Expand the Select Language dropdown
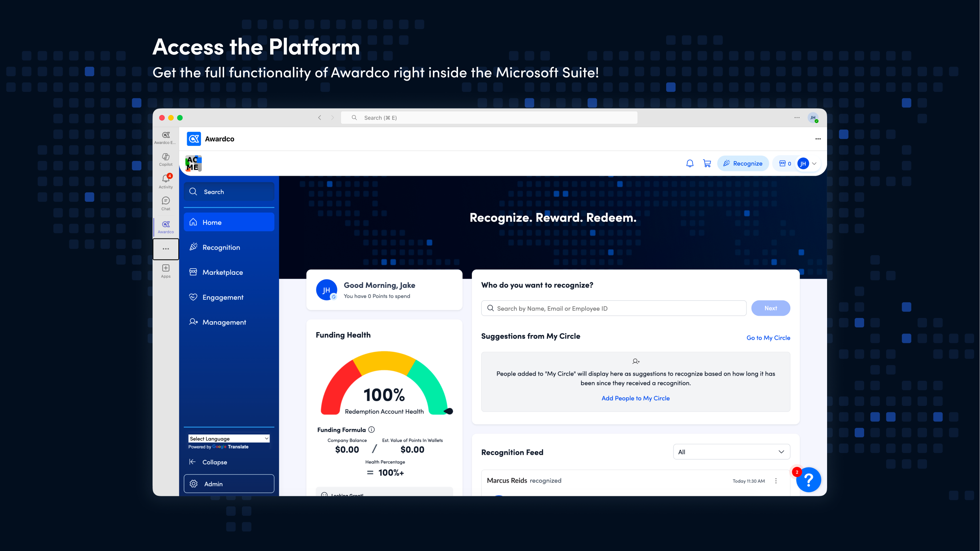The width and height of the screenshot is (980, 551). click(228, 438)
